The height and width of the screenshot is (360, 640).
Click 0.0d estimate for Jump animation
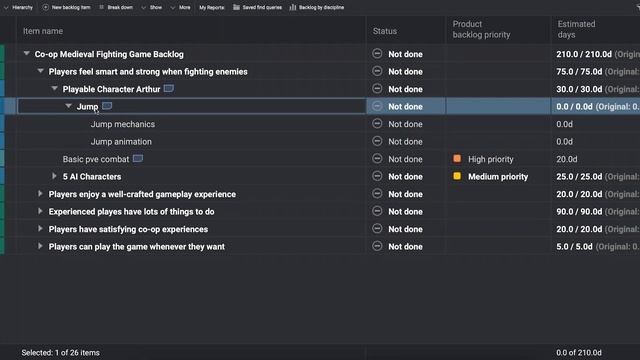click(x=564, y=142)
